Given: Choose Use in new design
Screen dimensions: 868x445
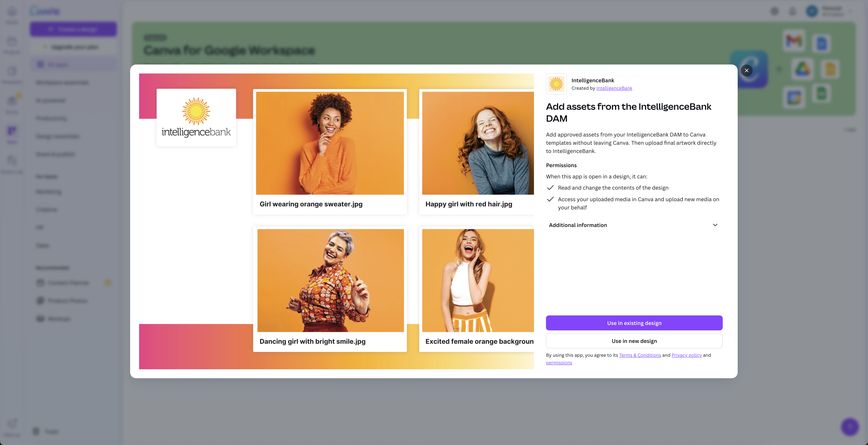Looking at the screenshot, I should click(x=634, y=341).
